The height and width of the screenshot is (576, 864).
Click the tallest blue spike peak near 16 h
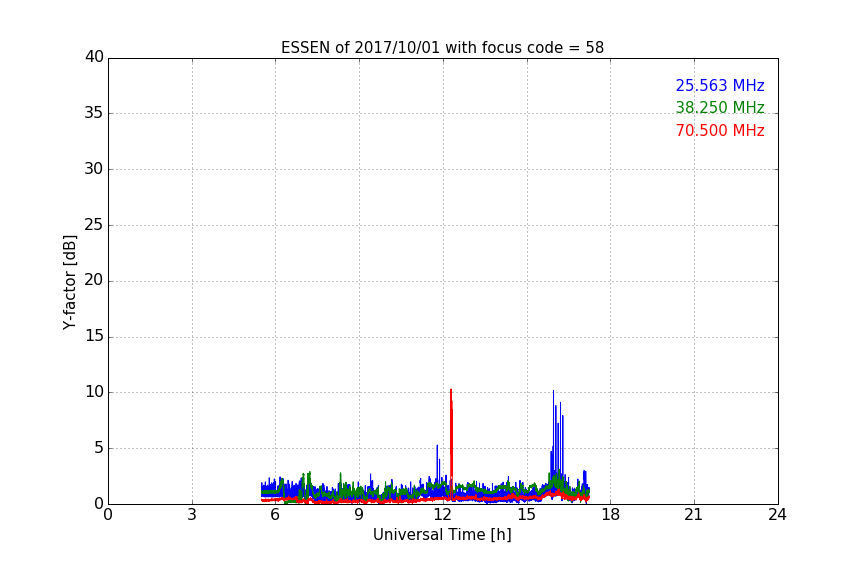(x=553, y=391)
